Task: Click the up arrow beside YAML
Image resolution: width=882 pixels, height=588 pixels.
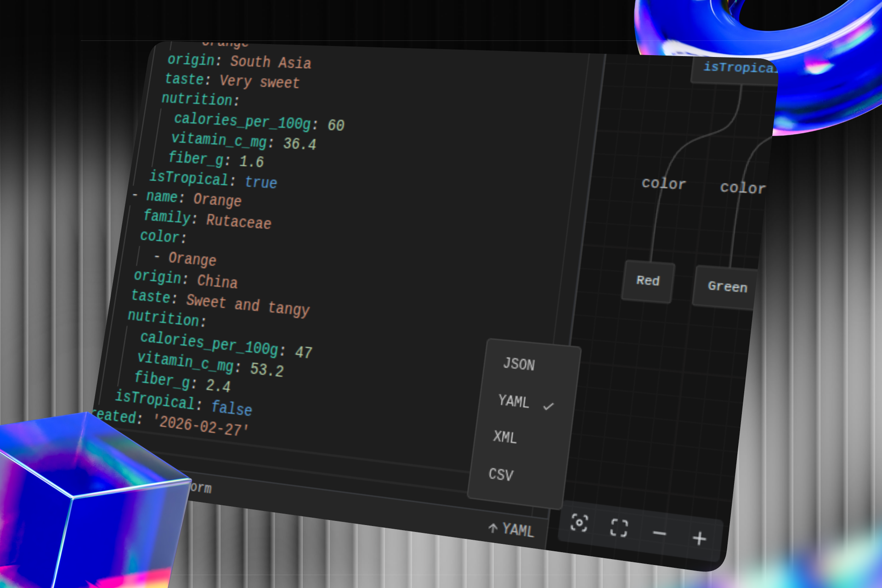Action: (493, 528)
